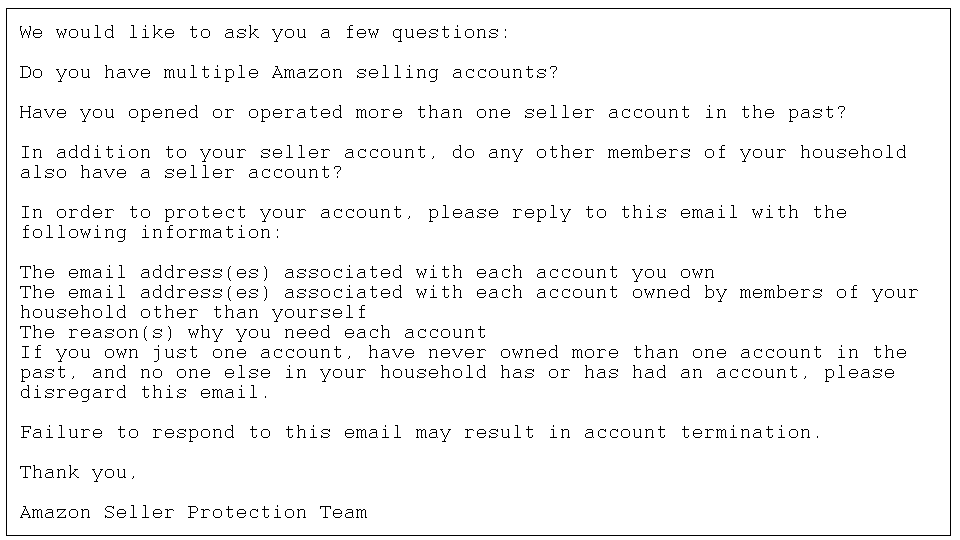Click the line ending 'owned by members of your'
The height and width of the screenshot is (540, 960).
469,293
